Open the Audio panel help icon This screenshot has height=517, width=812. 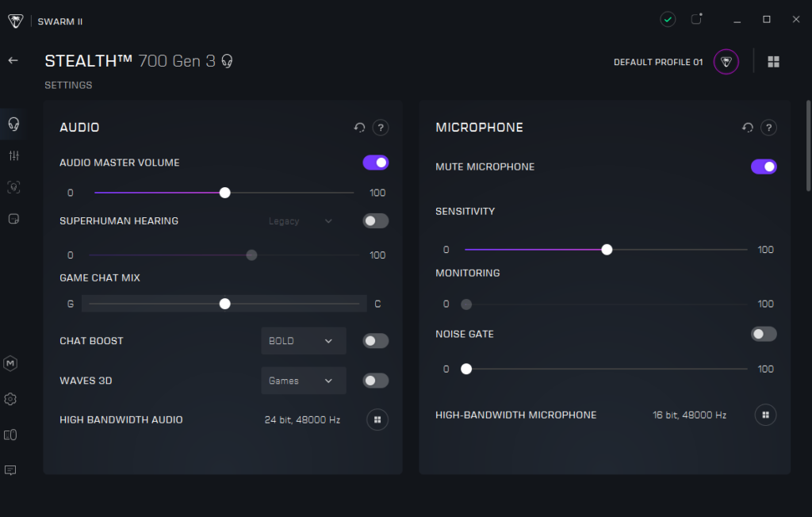point(381,128)
